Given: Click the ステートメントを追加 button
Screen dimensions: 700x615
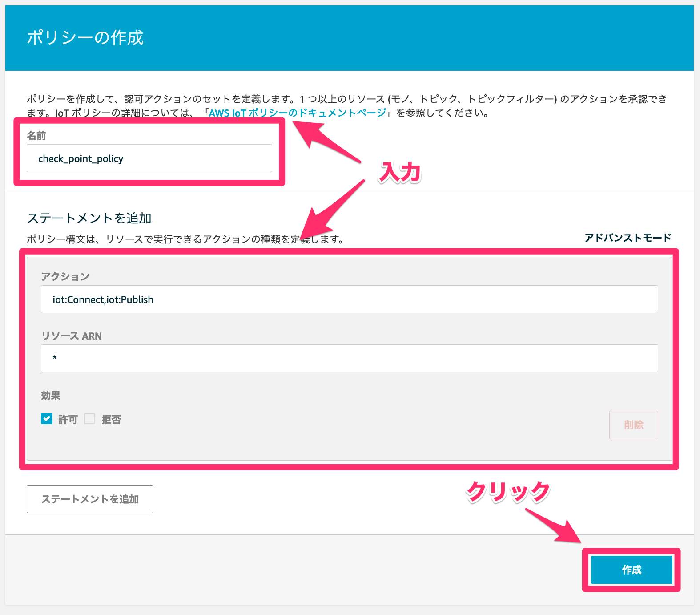Looking at the screenshot, I should [x=90, y=499].
